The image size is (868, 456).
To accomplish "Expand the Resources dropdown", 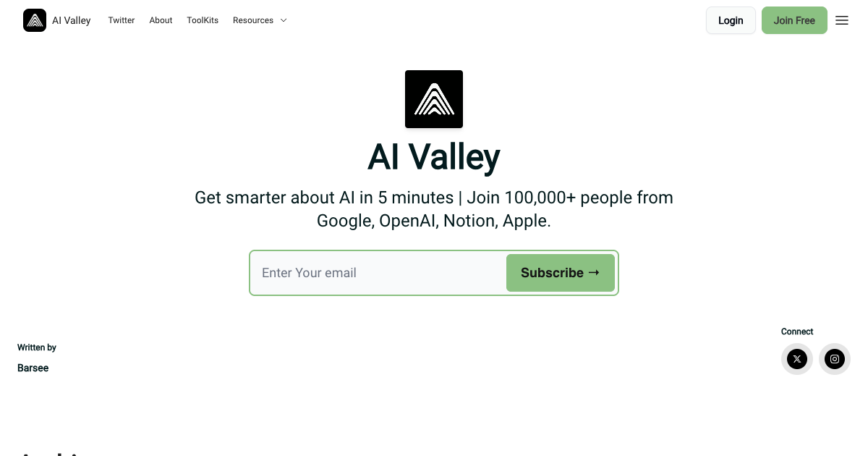I will [x=252, y=20].
